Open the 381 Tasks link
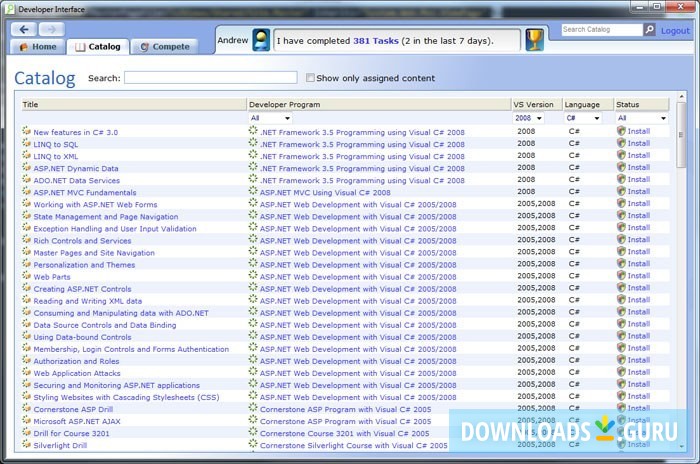 point(375,41)
